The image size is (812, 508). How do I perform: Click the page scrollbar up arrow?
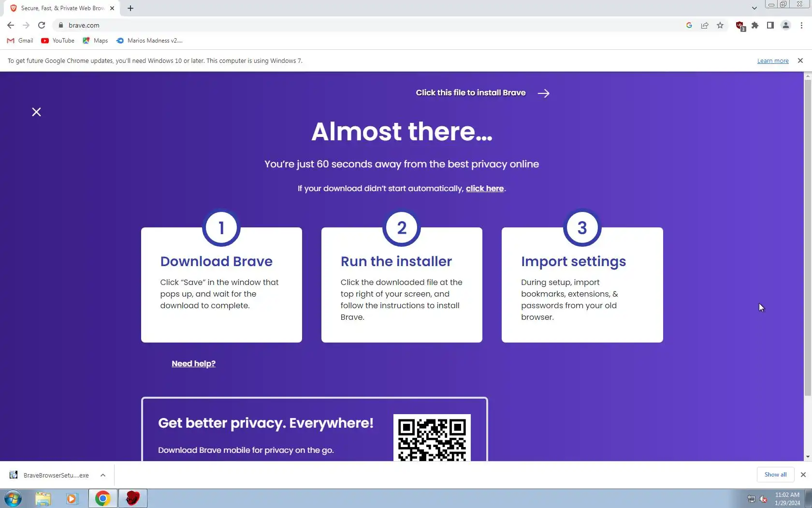[x=808, y=76]
